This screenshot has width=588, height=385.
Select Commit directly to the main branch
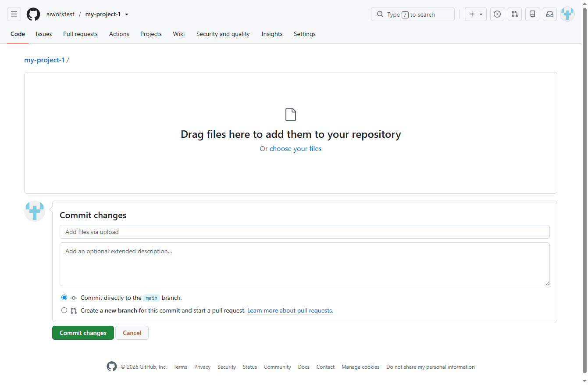(64, 297)
